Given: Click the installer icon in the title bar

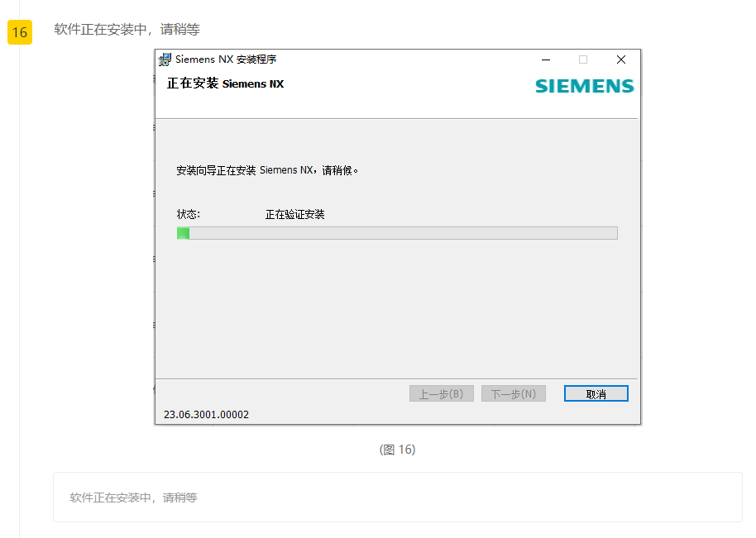Looking at the screenshot, I should (x=165, y=60).
